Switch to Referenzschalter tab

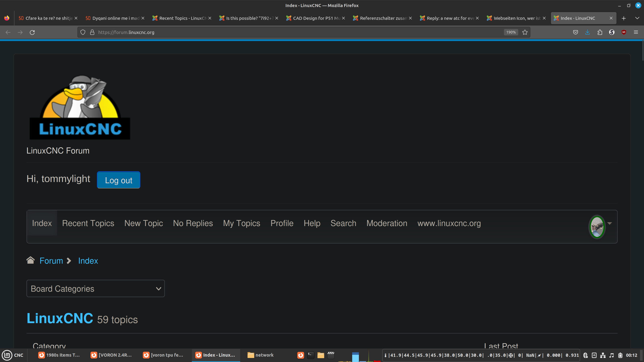pos(383,18)
